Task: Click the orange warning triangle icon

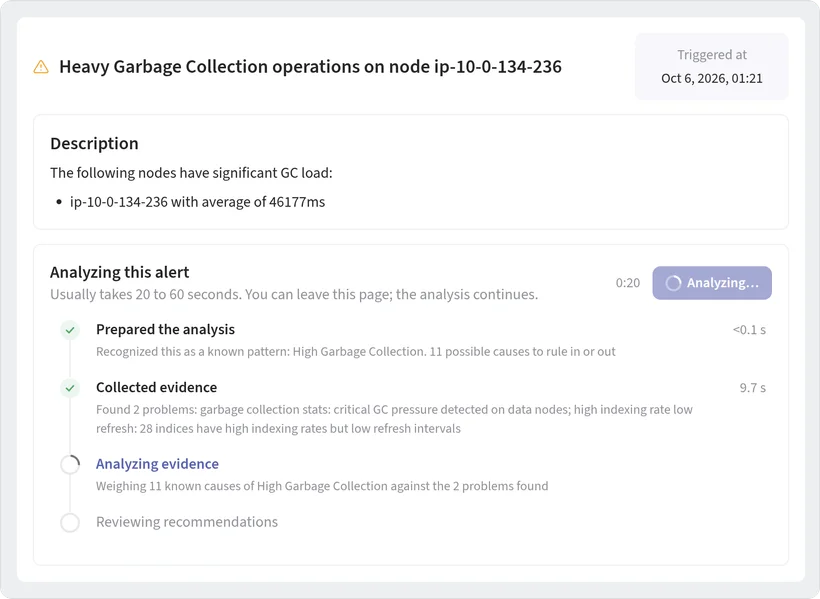Action: click(41, 67)
